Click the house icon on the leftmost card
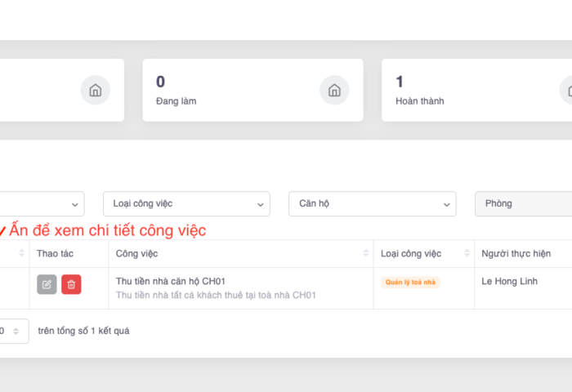The width and height of the screenshot is (572, 392). pos(95,90)
